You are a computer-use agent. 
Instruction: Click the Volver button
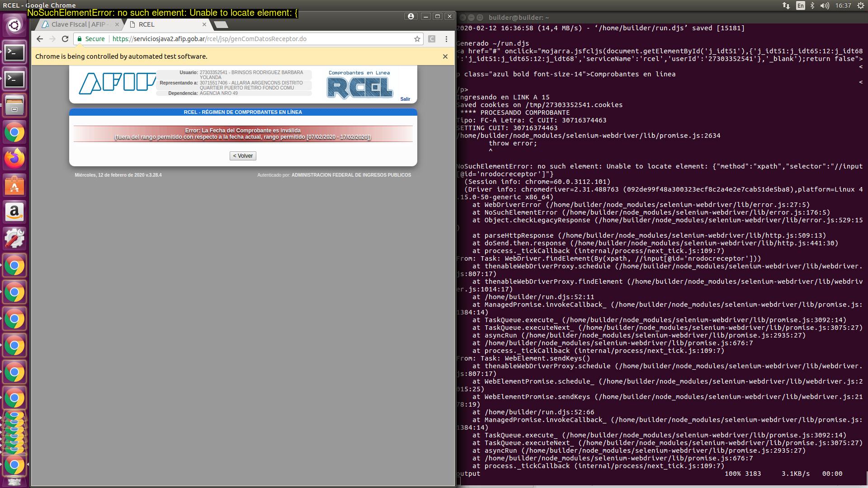point(243,156)
